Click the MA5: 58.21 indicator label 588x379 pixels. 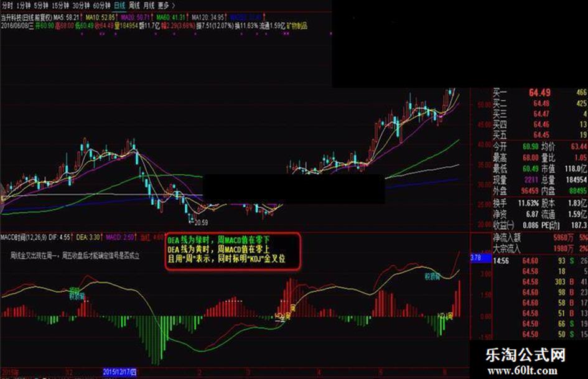67,17
